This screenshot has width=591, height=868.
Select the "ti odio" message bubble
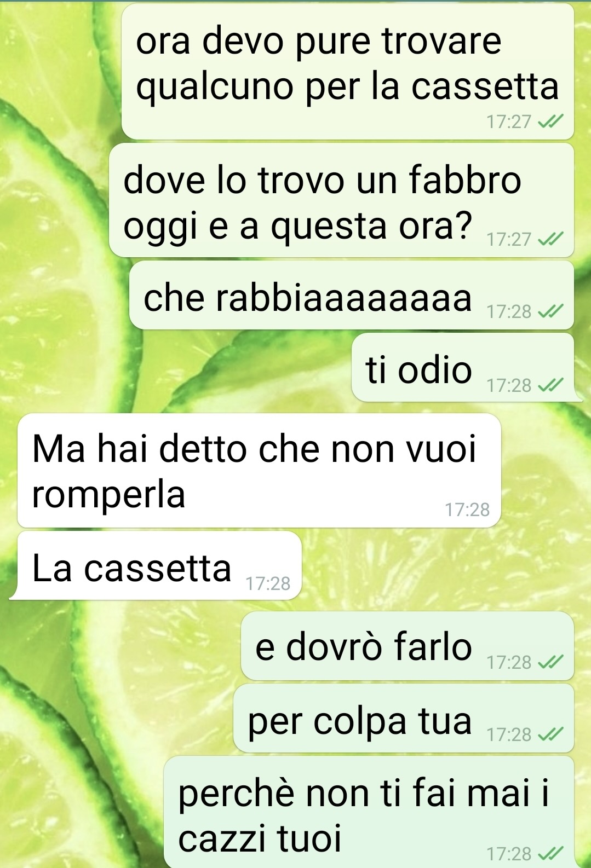pyautogui.click(x=463, y=367)
